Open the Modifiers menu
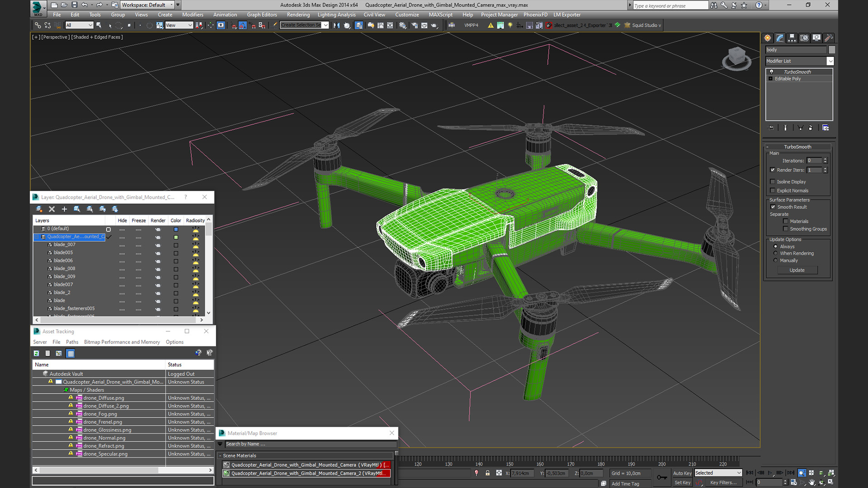 (x=193, y=15)
